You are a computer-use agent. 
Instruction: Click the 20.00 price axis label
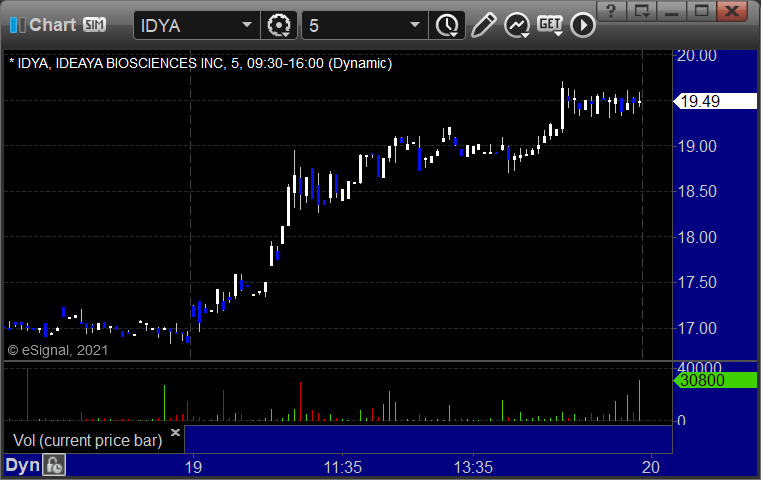[696, 56]
